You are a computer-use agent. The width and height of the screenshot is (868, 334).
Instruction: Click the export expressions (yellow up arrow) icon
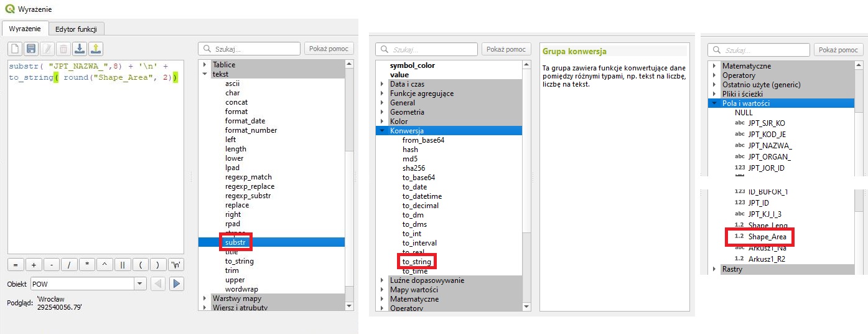pos(95,49)
